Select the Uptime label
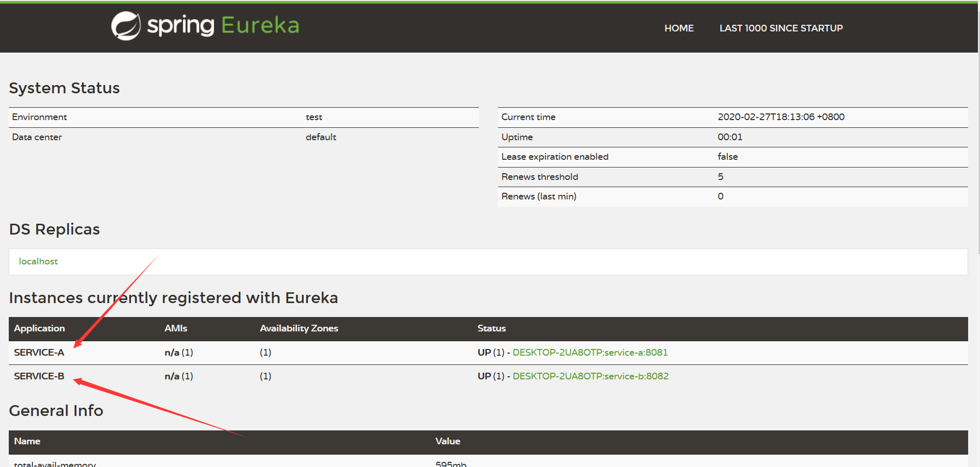Screen dimensions: 980x467 pos(517,137)
